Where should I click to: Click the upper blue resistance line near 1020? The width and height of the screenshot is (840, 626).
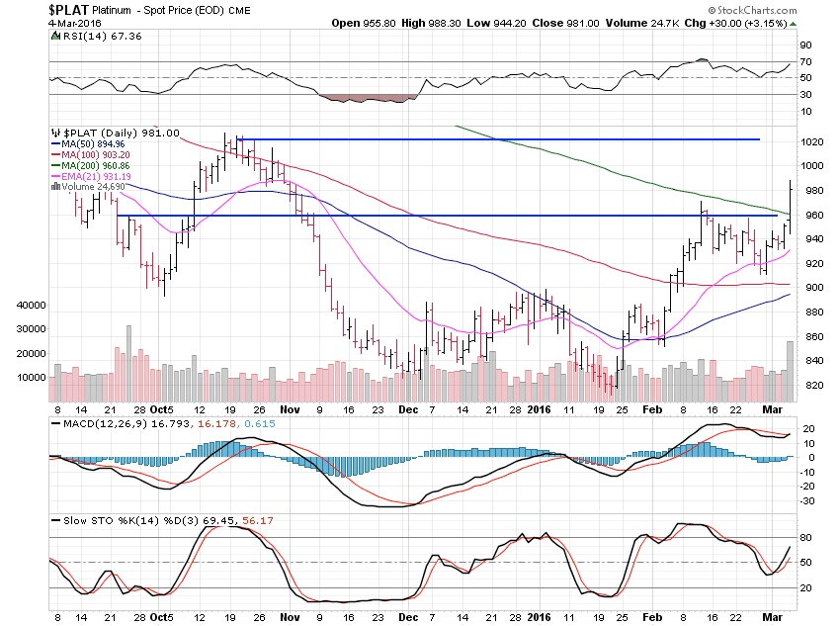(x=498, y=139)
